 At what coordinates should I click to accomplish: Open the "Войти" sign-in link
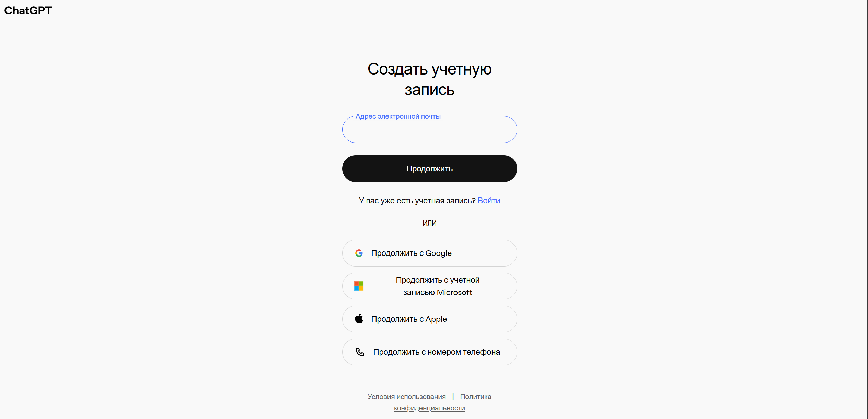coord(489,201)
